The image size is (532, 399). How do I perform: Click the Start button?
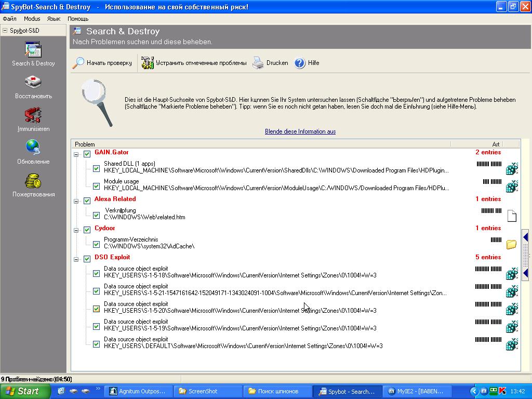click(x=25, y=391)
